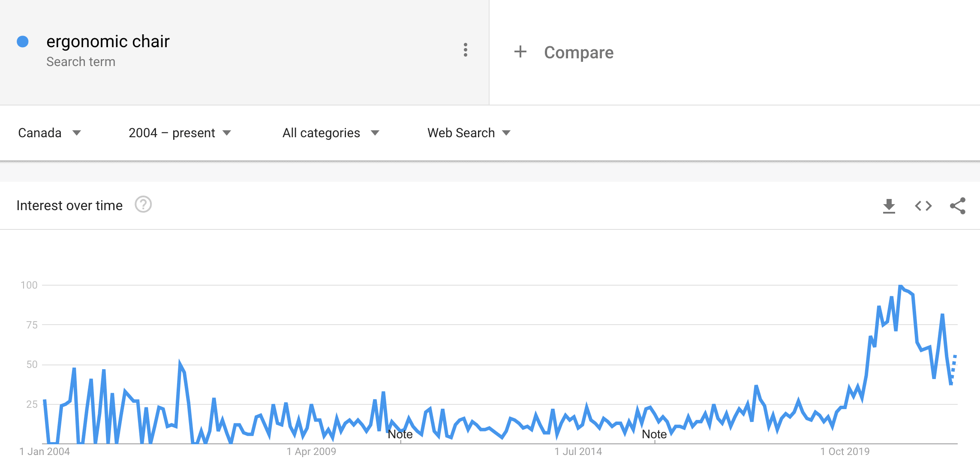Click the plus icon beside Compare

point(520,52)
